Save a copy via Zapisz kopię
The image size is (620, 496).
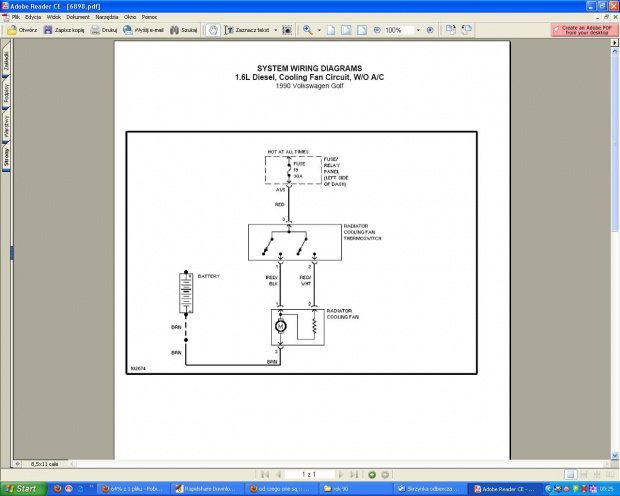(64, 30)
